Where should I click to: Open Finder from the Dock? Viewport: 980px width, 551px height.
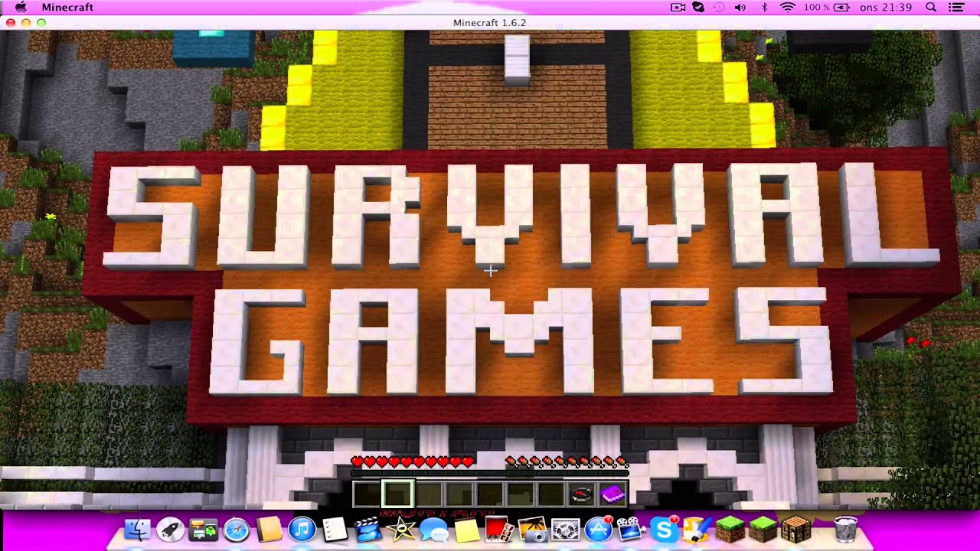click(x=139, y=530)
